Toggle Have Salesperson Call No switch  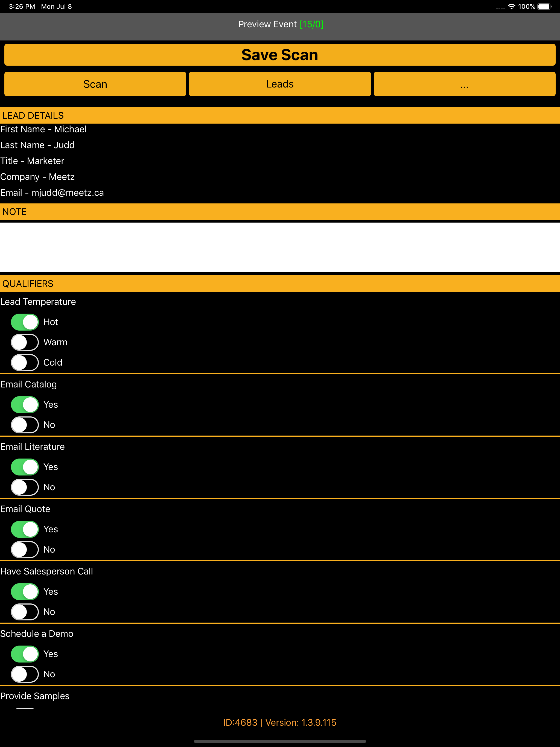[25, 612]
